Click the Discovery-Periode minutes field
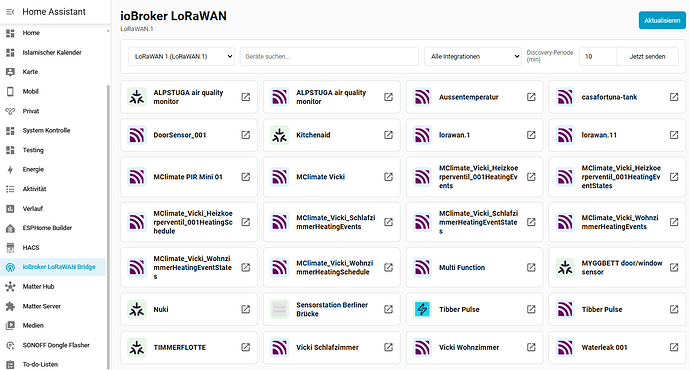Viewport: 690px width, 370px height. [598, 56]
